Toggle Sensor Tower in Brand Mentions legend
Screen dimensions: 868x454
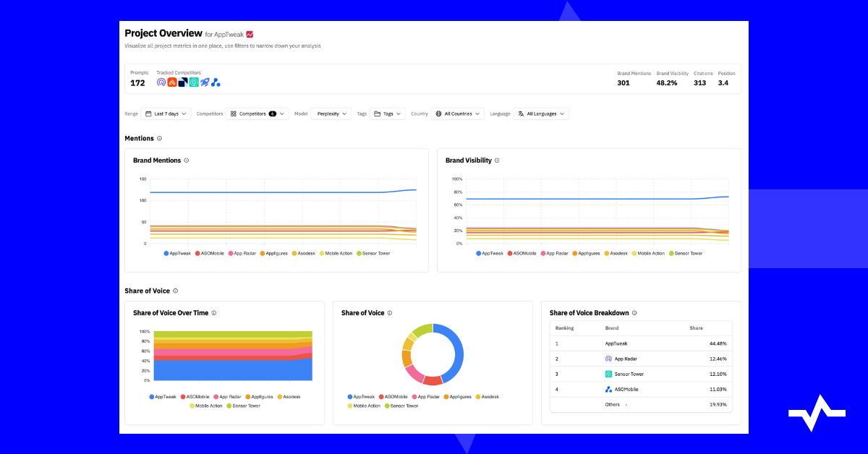373,253
